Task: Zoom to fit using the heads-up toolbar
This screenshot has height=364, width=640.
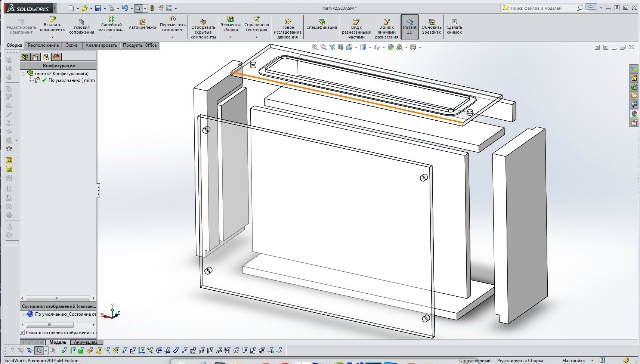Action: tap(315, 47)
